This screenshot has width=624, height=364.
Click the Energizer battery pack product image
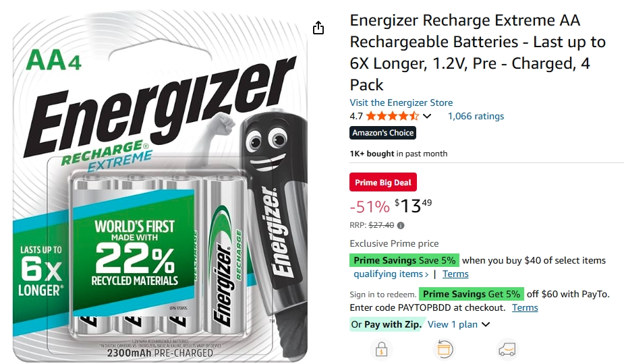click(160, 187)
